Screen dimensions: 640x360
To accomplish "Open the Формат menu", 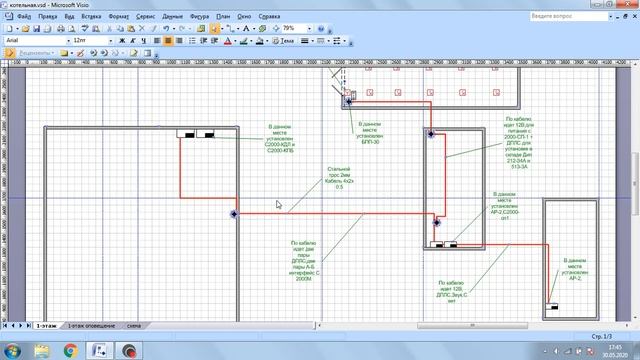I will (x=118, y=16).
